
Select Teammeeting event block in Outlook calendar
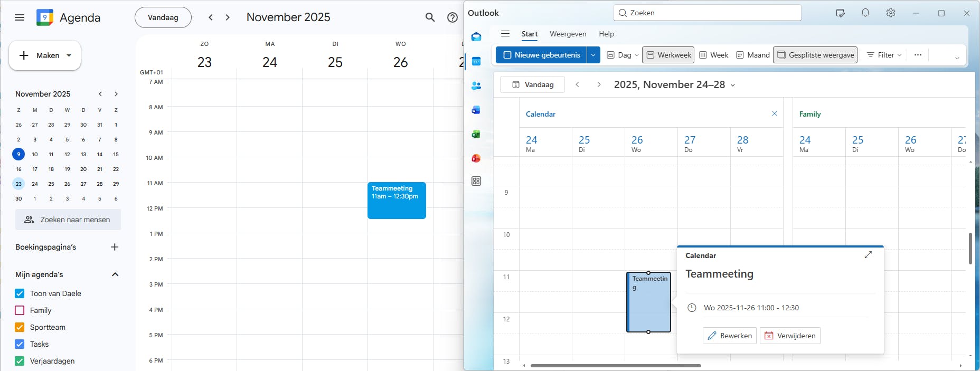[648, 302]
